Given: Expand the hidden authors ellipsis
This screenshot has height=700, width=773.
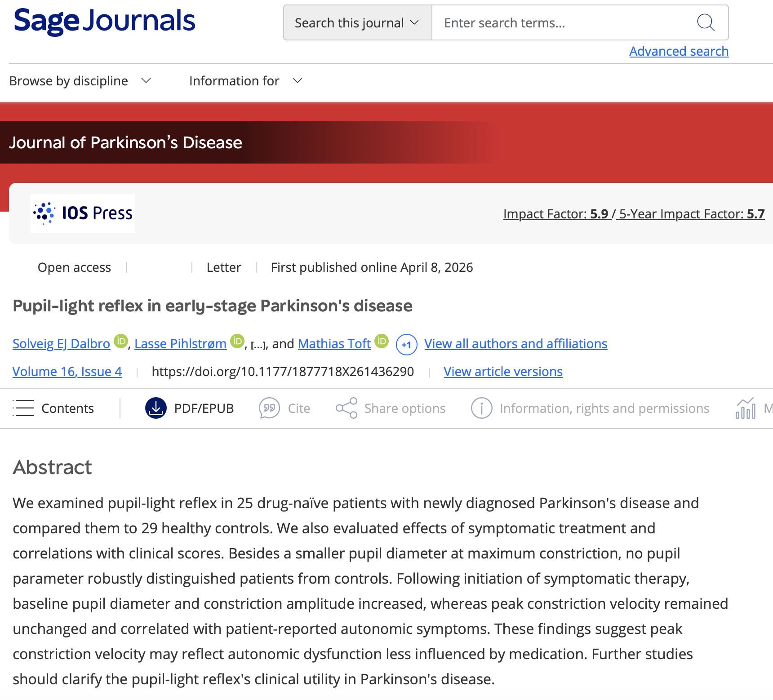Looking at the screenshot, I should click(x=259, y=345).
